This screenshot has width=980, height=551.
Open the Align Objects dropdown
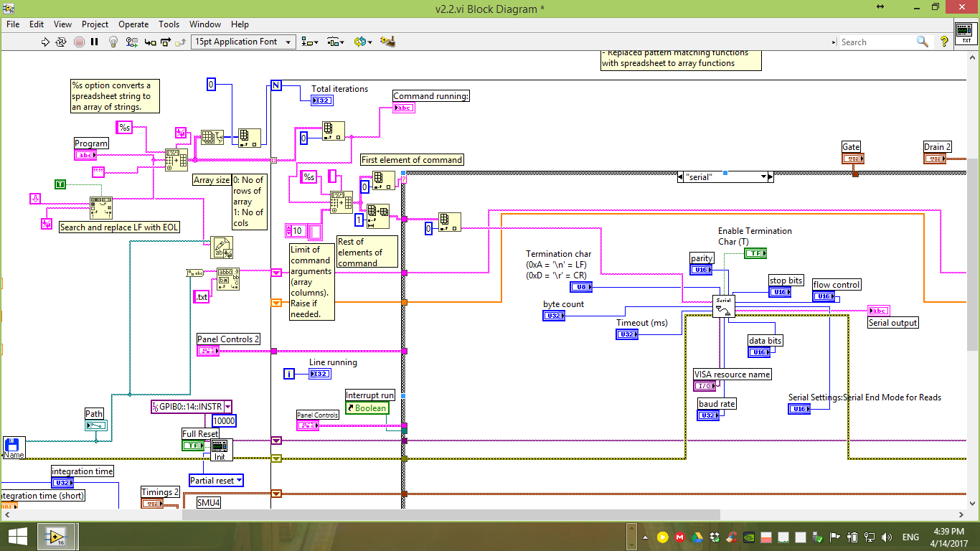pyautogui.click(x=311, y=42)
